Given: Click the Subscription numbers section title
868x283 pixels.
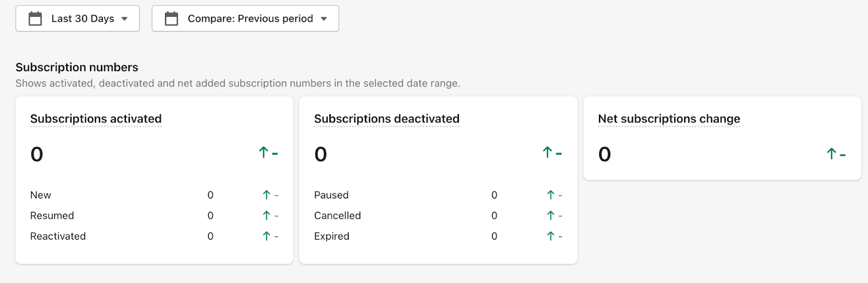Looking at the screenshot, I should coord(77,67).
